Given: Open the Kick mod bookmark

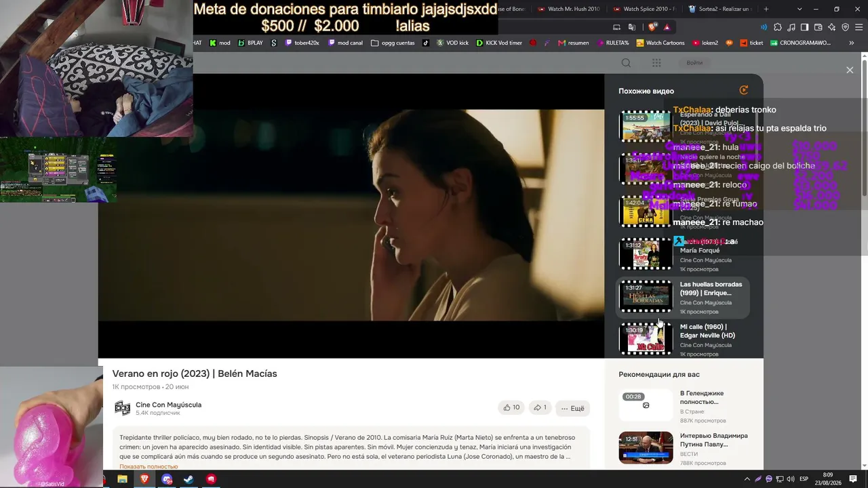Looking at the screenshot, I should tap(220, 43).
